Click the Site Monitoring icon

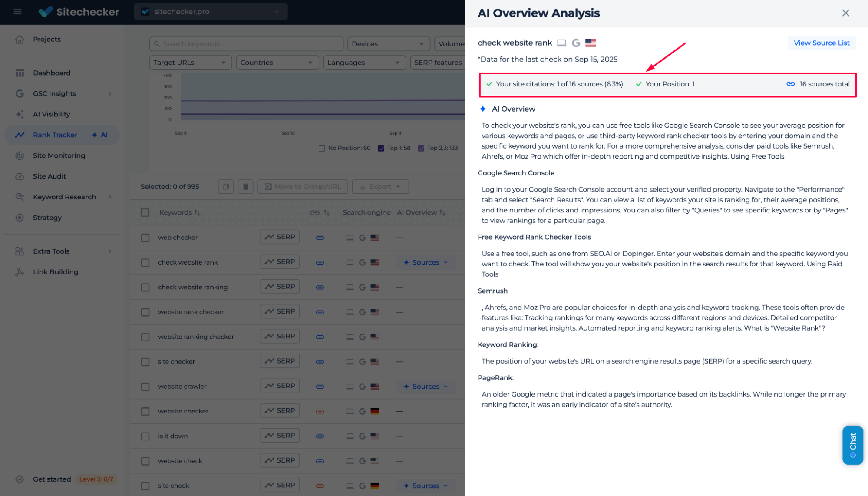pos(20,155)
